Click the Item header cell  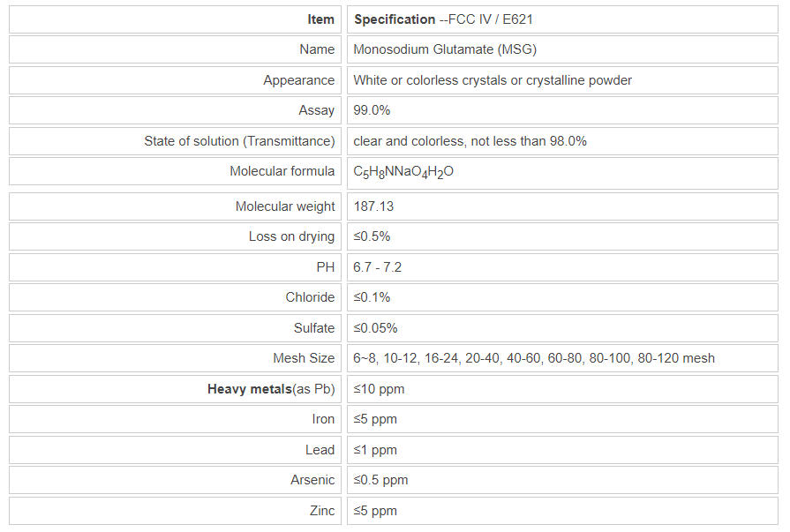pos(320,19)
